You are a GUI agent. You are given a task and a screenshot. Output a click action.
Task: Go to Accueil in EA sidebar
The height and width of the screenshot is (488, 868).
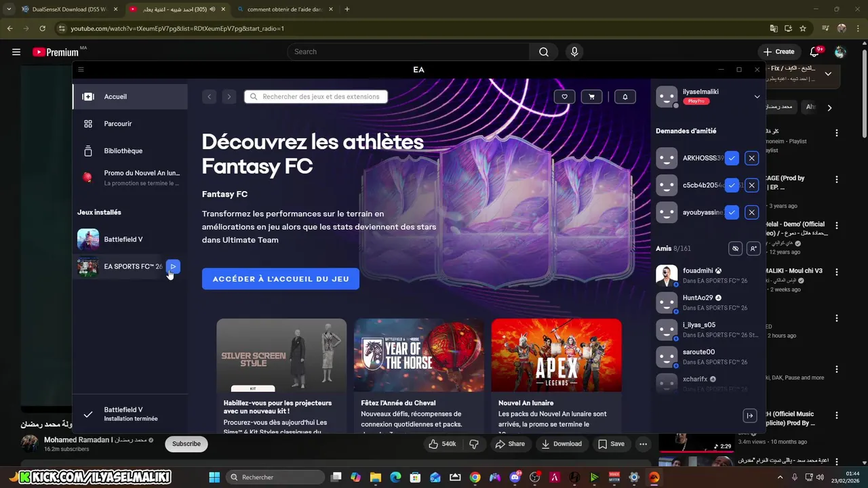[x=130, y=96]
